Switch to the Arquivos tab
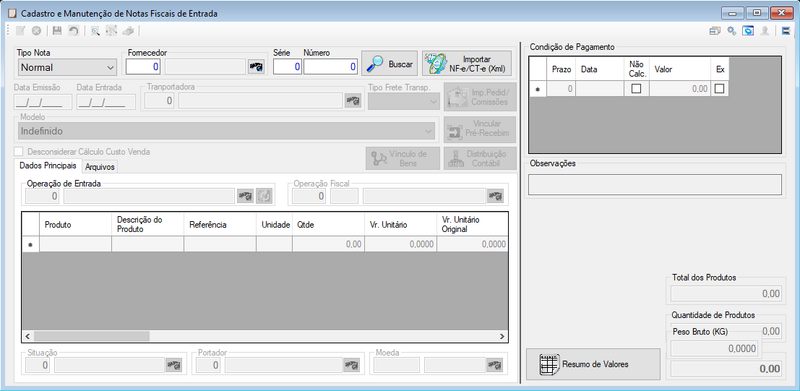Image resolution: width=800 pixels, height=391 pixels. coord(100,166)
